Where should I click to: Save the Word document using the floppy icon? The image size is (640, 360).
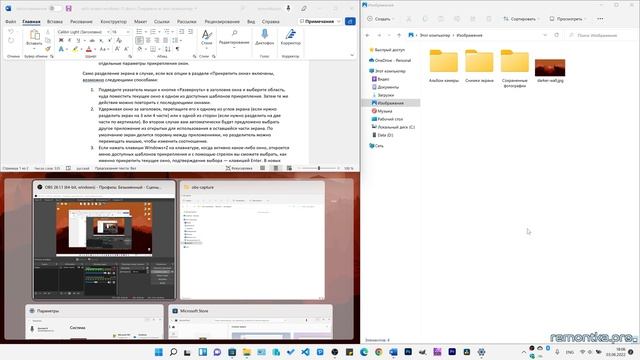click(x=69, y=8)
